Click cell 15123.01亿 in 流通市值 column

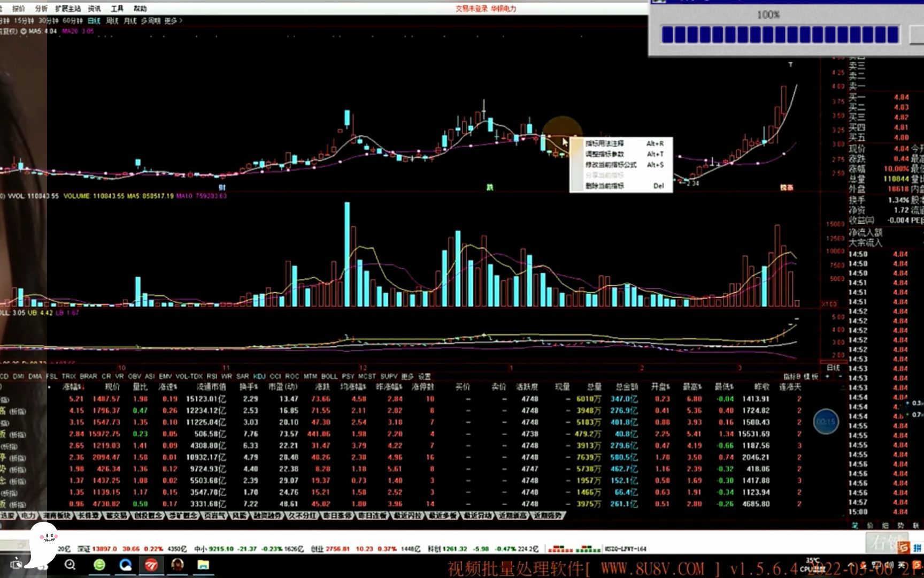[x=206, y=399]
